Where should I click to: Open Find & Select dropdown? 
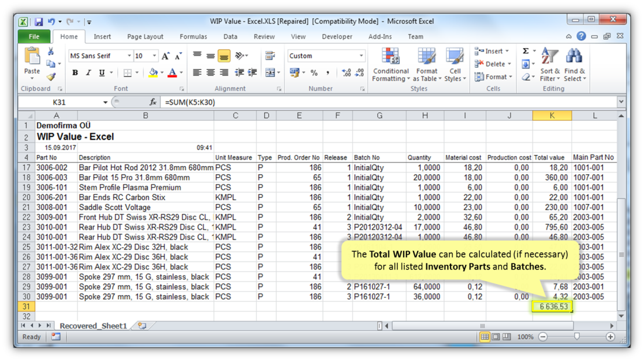tap(574, 65)
